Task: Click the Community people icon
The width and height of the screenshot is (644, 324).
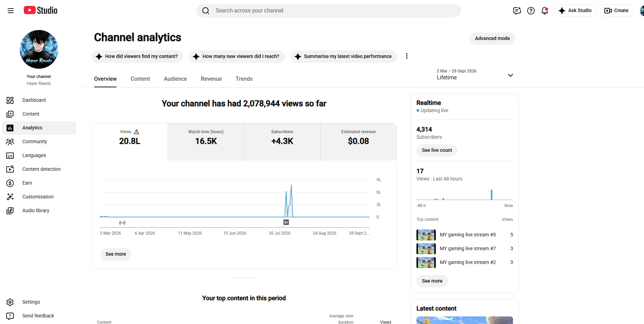Action: click(x=10, y=141)
